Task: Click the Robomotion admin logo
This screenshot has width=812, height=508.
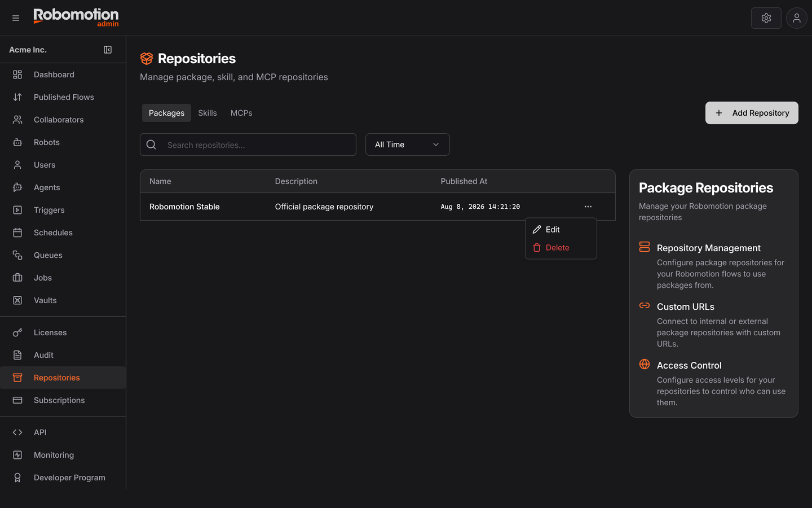Action: tap(76, 17)
